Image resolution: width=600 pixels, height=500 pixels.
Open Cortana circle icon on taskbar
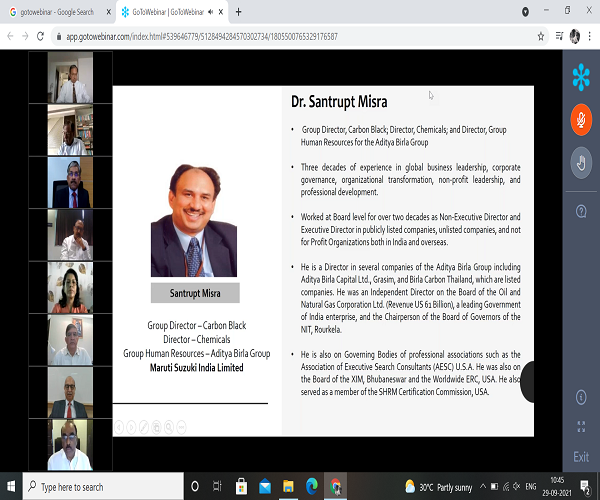tap(195, 487)
